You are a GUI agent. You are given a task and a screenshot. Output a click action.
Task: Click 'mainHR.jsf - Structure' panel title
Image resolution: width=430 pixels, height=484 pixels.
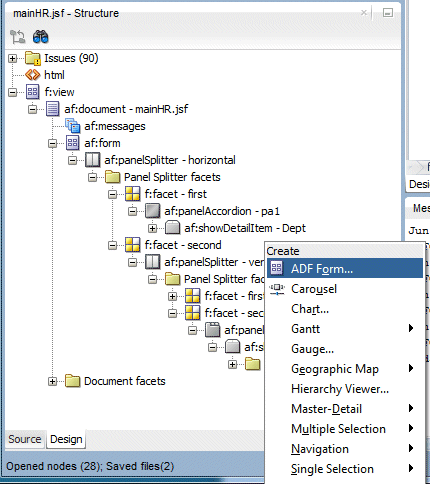pyautogui.click(x=66, y=13)
